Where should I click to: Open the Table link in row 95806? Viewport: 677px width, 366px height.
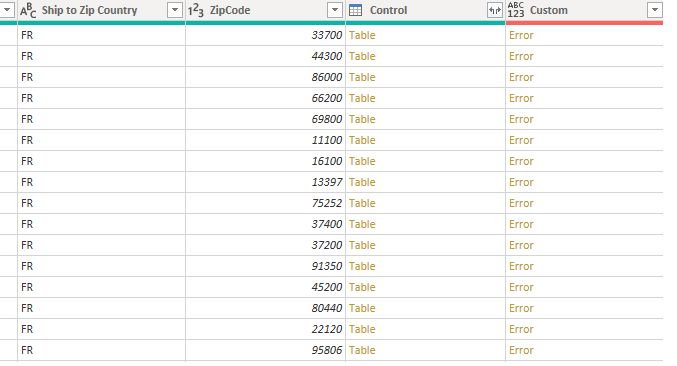(x=362, y=350)
